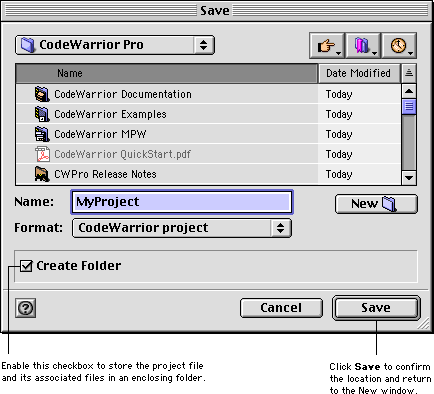The image size is (434, 394).
Task: Click the Save dialog title bar
Action: pos(217,11)
